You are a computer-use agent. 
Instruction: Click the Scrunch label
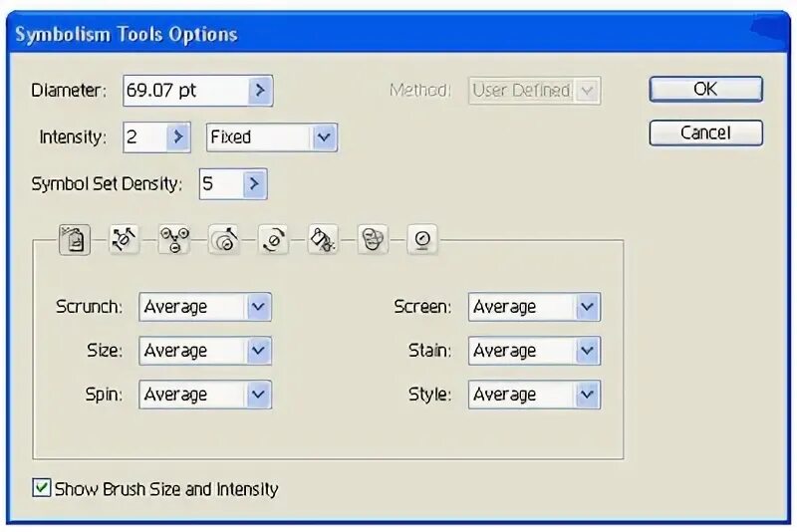tap(89, 307)
